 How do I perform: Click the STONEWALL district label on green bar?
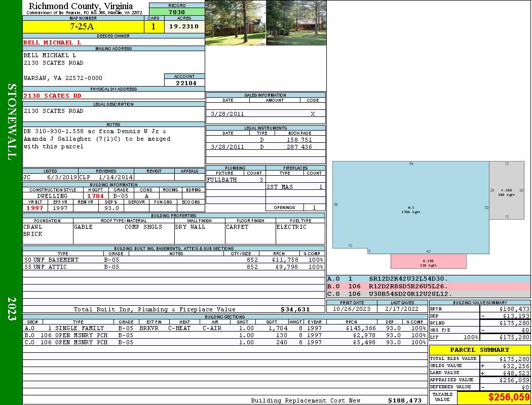point(12,122)
